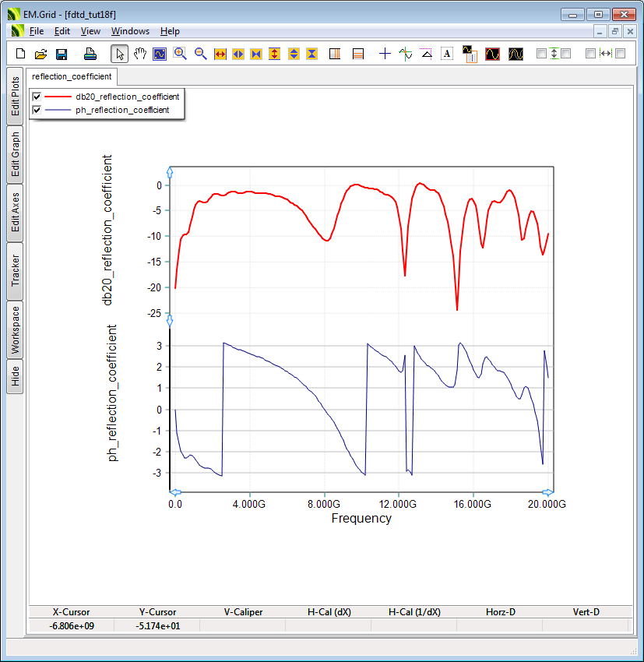Viewport: 644px width, 662px height.
Task: Click the Print icon in toolbar
Action: [x=90, y=54]
